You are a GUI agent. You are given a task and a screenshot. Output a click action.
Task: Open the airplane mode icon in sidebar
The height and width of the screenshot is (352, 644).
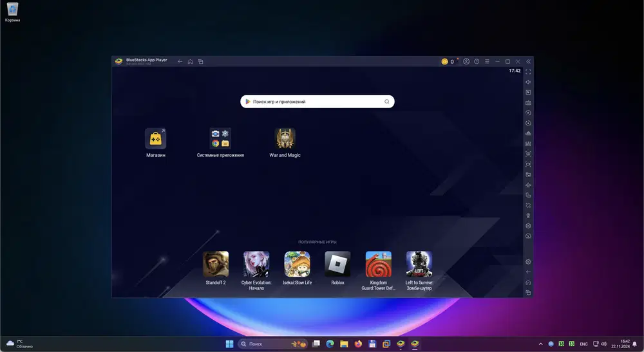[x=528, y=185]
